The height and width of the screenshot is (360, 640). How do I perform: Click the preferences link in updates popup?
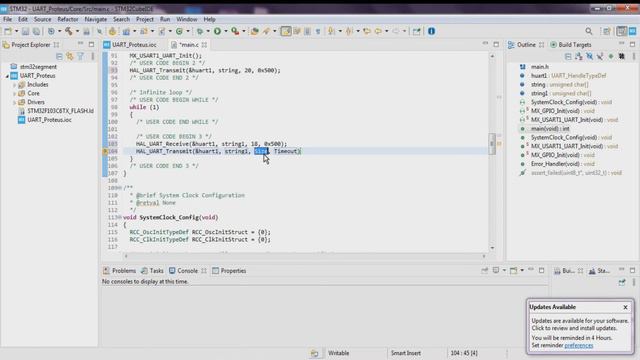pos(578,345)
